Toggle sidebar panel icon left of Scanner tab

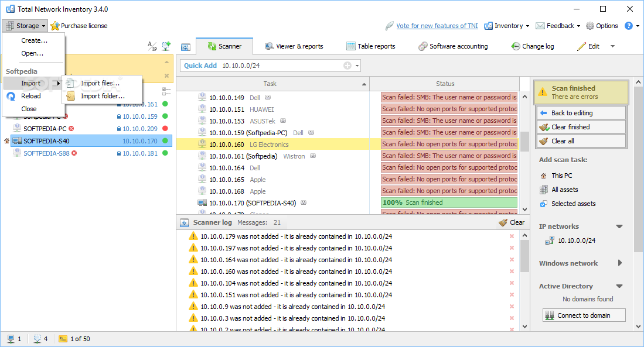[x=186, y=47]
